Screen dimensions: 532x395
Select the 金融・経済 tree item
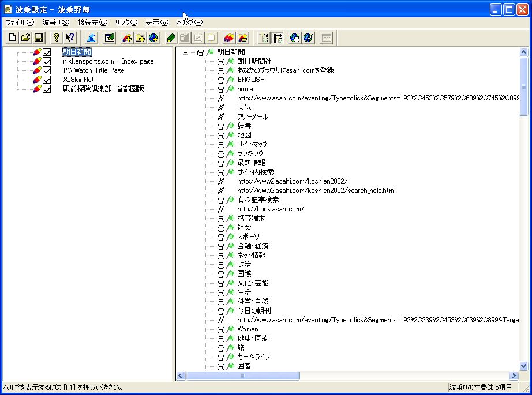pos(253,246)
